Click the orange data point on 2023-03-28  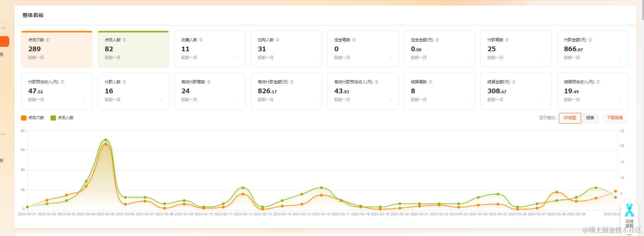pyautogui.click(x=556, y=192)
